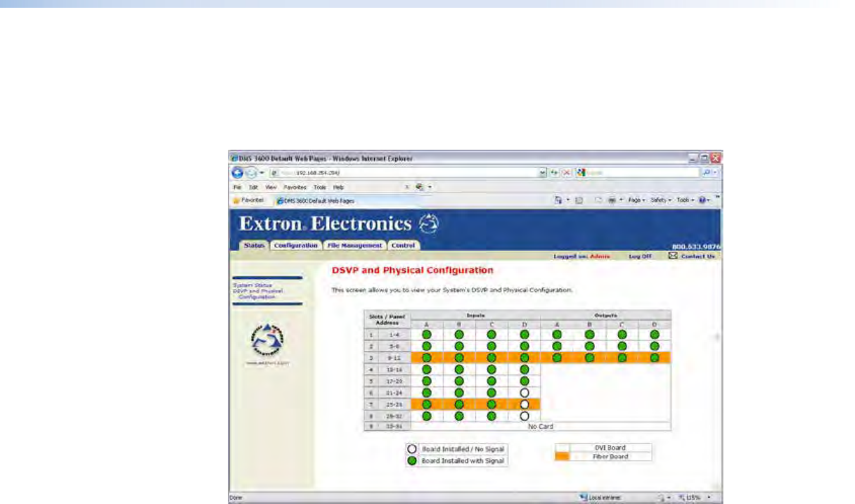Click the 25-28 panel address cell
Viewport: 855px width, 504px height.
pyautogui.click(x=394, y=404)
